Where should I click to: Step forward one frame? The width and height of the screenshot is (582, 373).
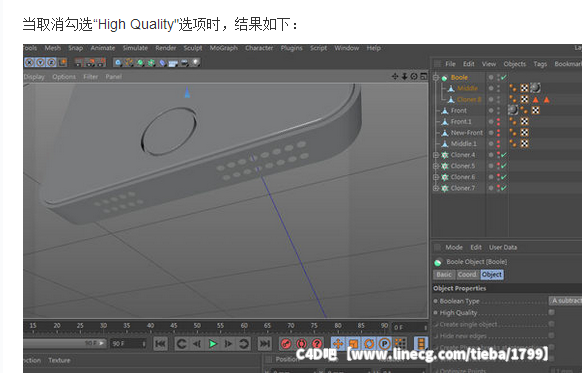228,344
